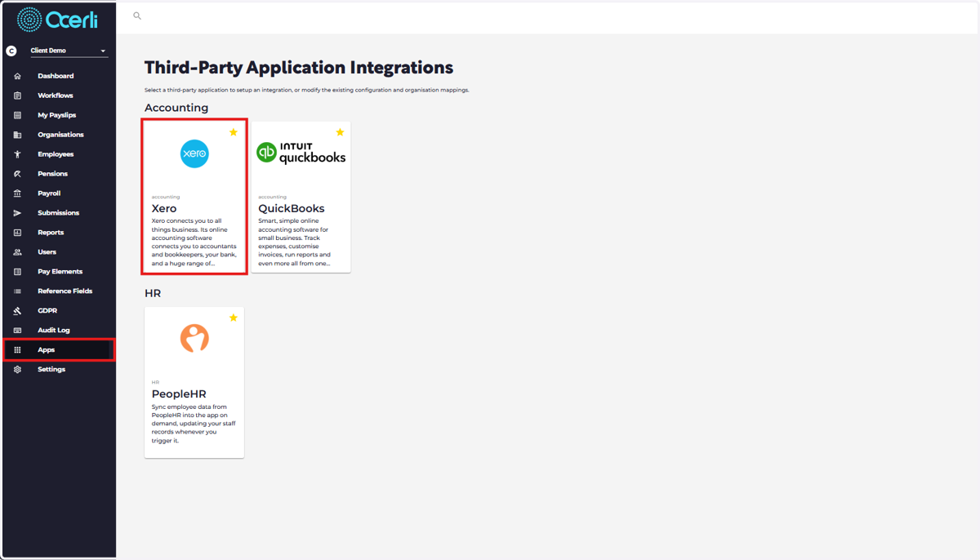
Task: Click the Reports chart icon
Action: 17,233
